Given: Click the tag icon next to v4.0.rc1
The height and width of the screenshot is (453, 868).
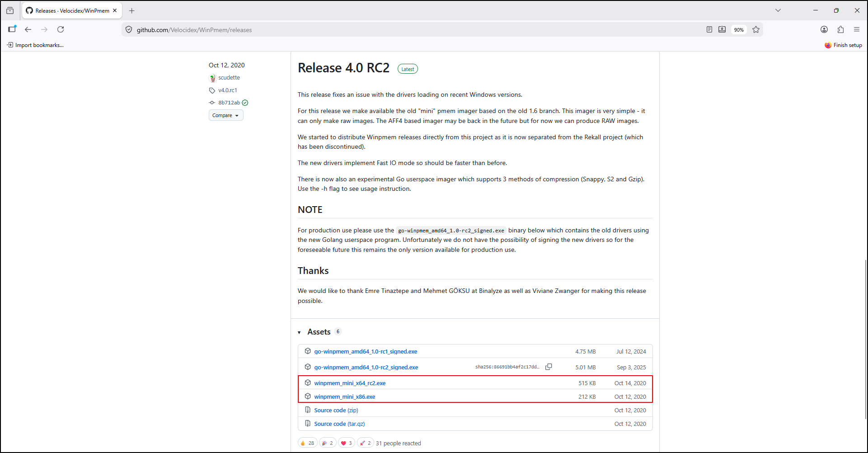Looking at the screenshot, I should tap(212, 90).
